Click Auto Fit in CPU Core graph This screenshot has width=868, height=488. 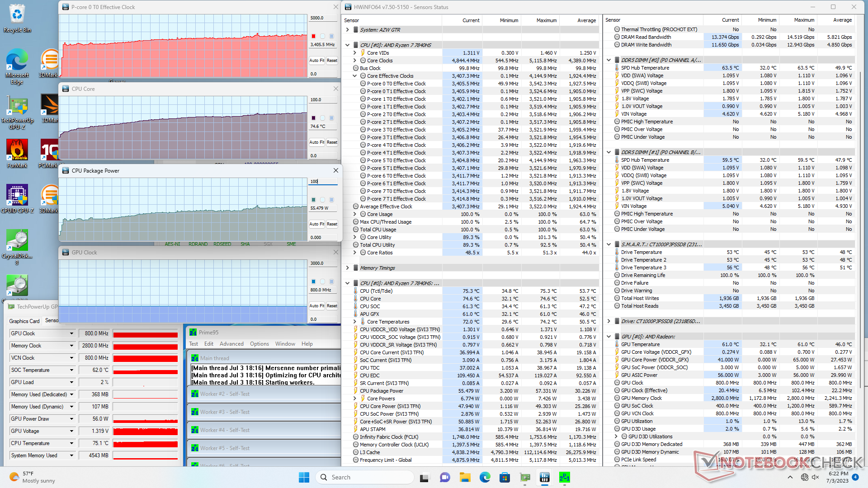[316, 142]
